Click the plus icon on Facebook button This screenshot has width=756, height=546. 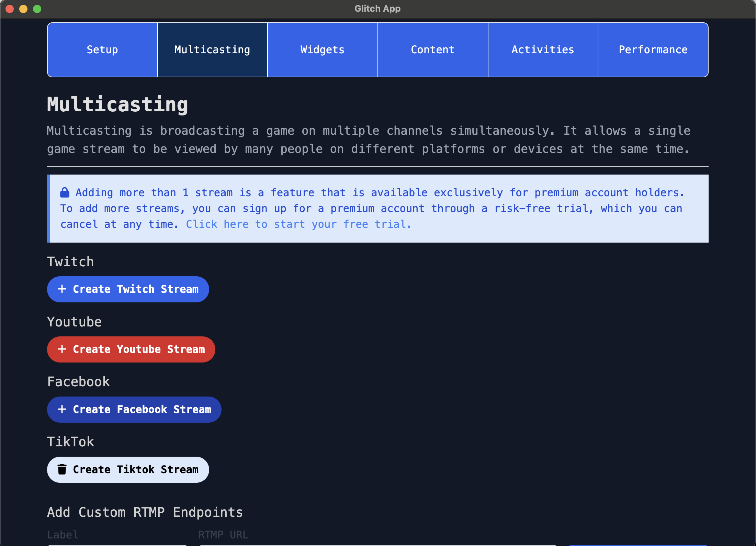click(x=62, y=409)
